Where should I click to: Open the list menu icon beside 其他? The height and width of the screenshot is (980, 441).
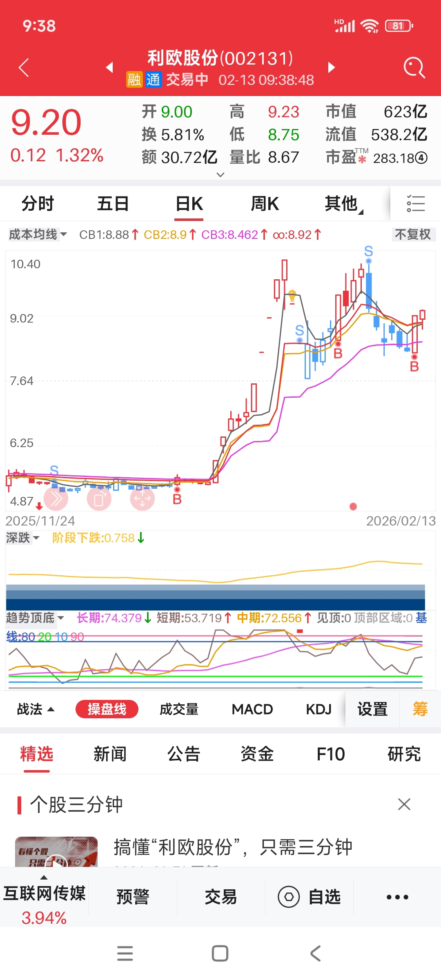click(416, 203)
